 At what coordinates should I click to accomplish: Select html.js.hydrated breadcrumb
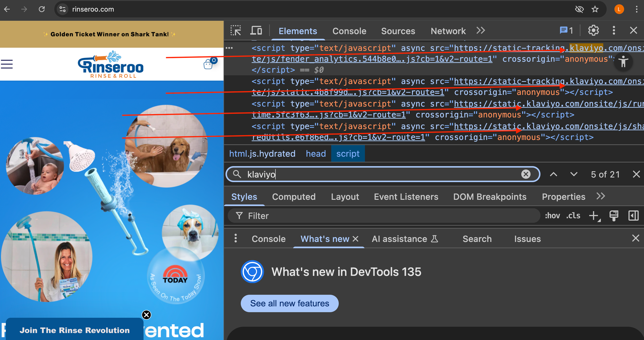[x=262, y=154]
